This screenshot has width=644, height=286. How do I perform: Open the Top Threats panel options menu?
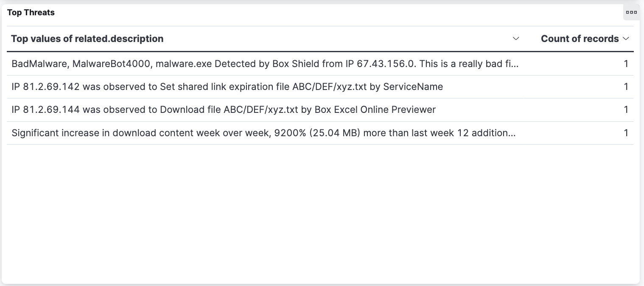(x=631, y=12)
